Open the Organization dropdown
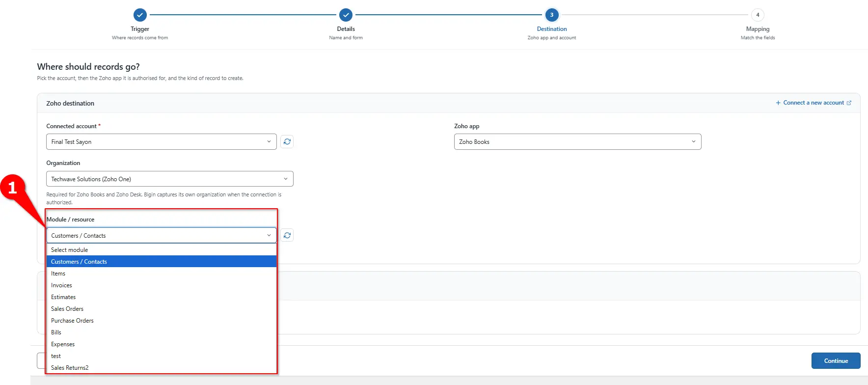This screenshot has height=385, width=868. pyautogui.click(x=170, y=179)
